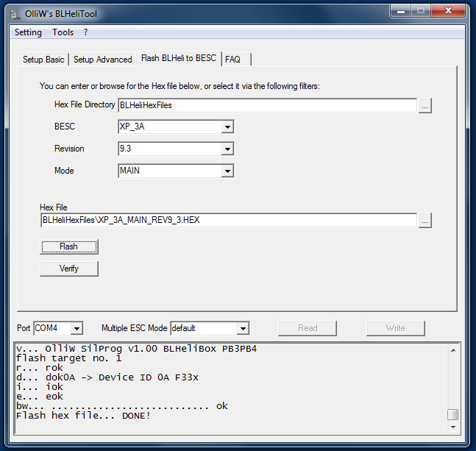Browse for Hex File Directory folder
The width and height of the screenshot is (476, 451).
(425, 105)
